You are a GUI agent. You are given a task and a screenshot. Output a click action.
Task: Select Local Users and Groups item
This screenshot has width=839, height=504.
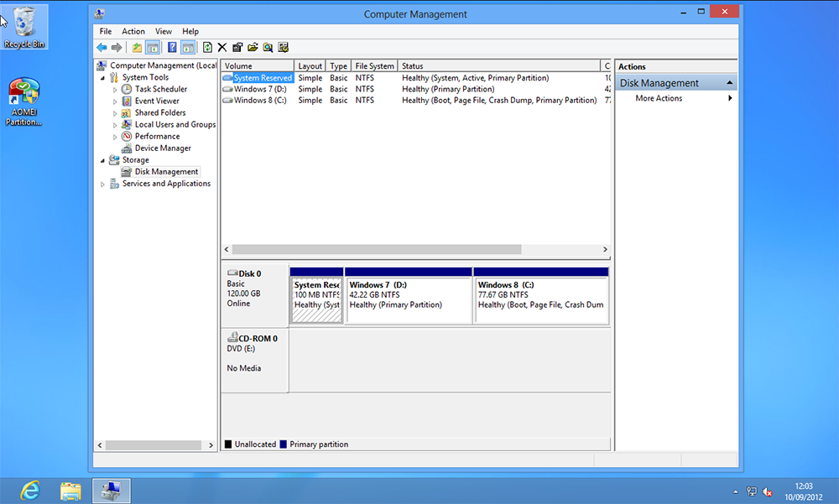(x=175, y=125)
